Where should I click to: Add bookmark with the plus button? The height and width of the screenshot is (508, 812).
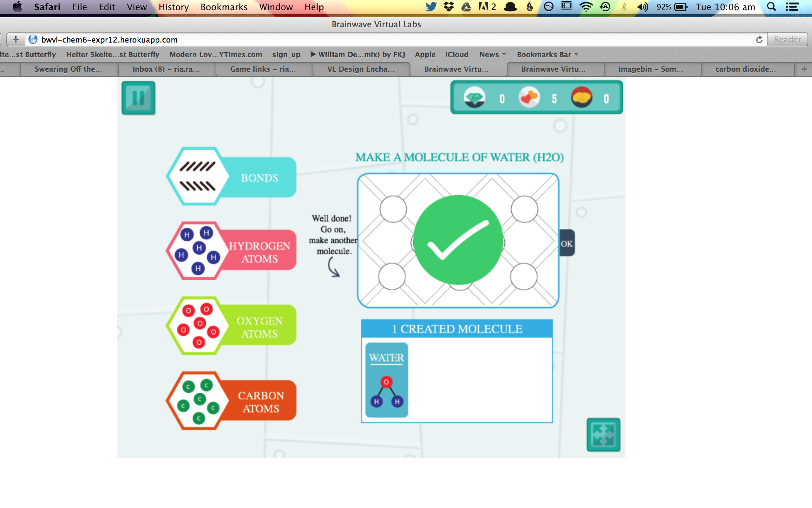tap(16, 40)
